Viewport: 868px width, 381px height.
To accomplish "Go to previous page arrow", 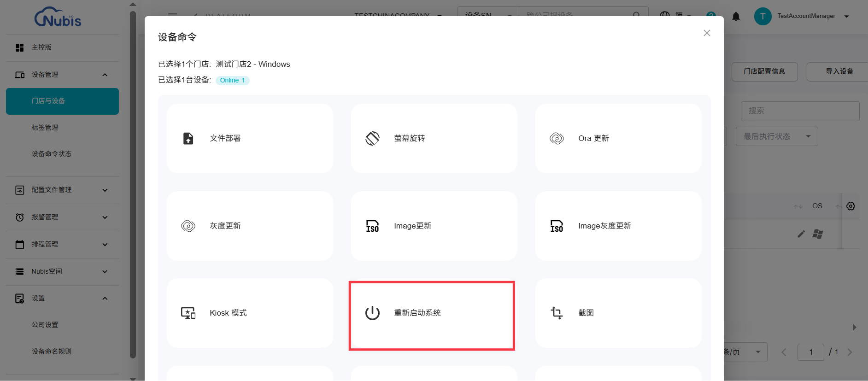I will (x=784, y=352).
